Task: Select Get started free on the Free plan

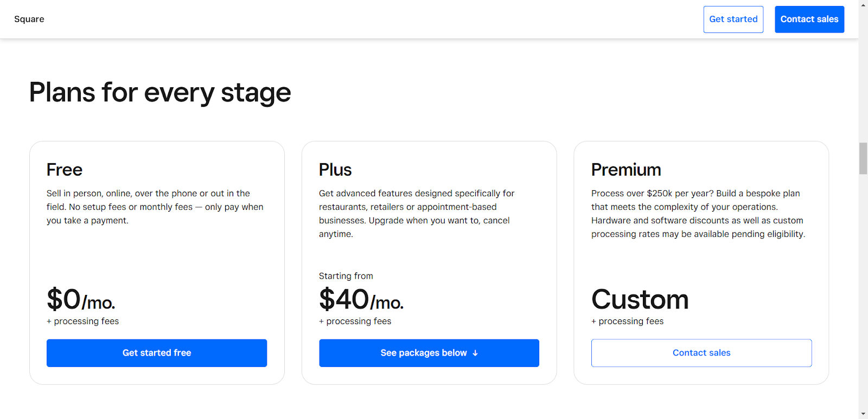Action: pyautogui.click(x=156, y=352)
